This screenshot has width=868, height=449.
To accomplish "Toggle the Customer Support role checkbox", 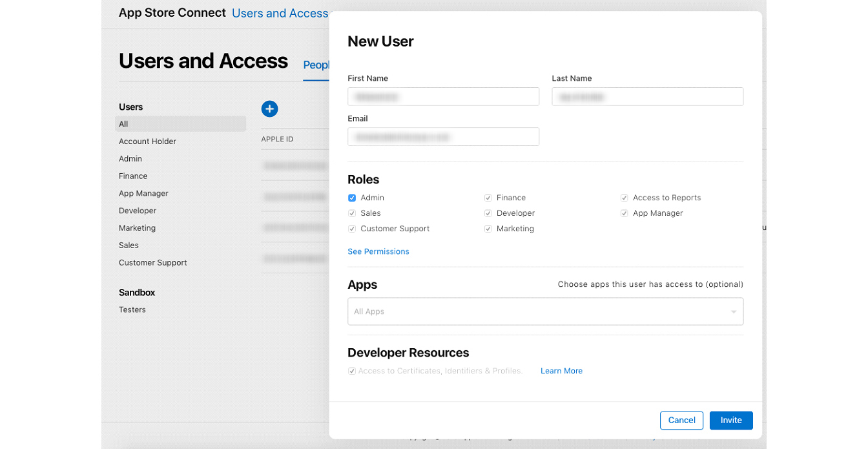I will 352,229.
